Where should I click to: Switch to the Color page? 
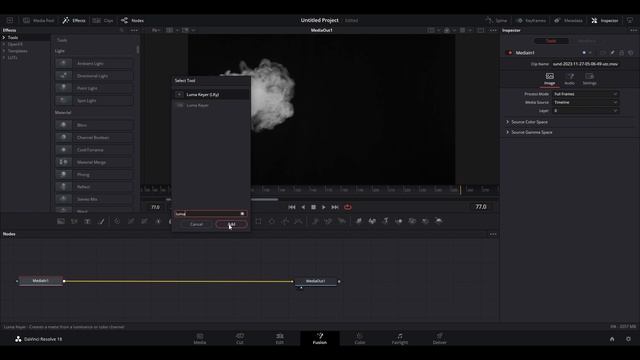(360, 338)
